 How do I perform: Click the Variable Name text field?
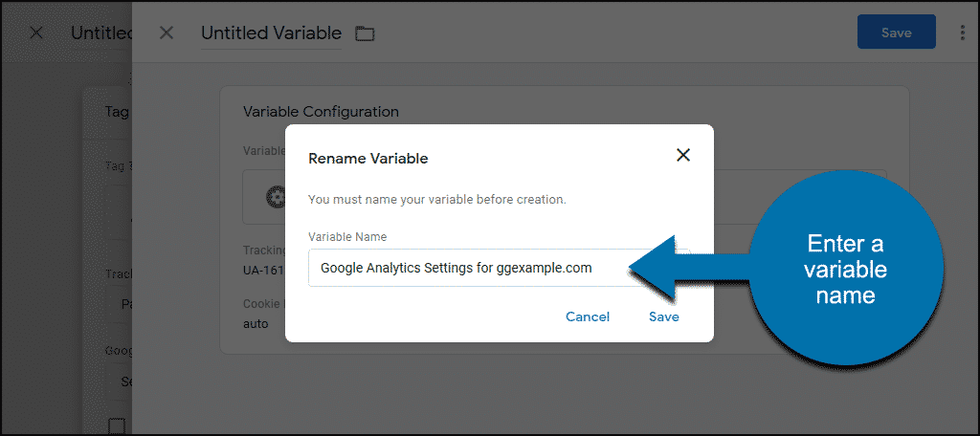point(499,268)
